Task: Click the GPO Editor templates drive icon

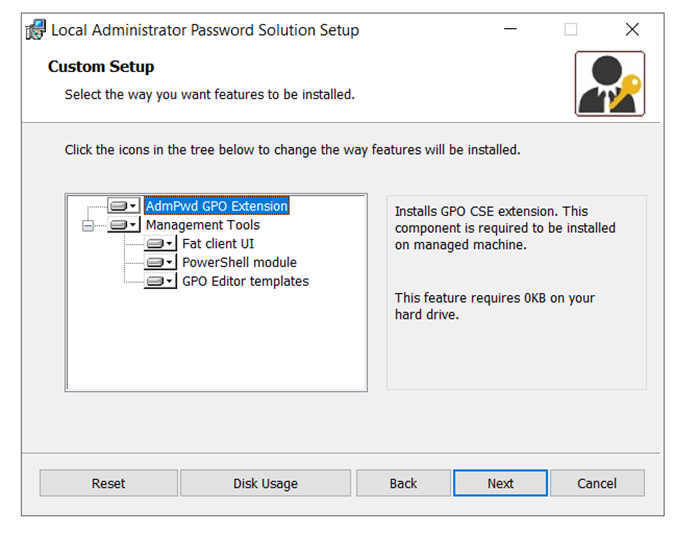Action: coord(155,281)
